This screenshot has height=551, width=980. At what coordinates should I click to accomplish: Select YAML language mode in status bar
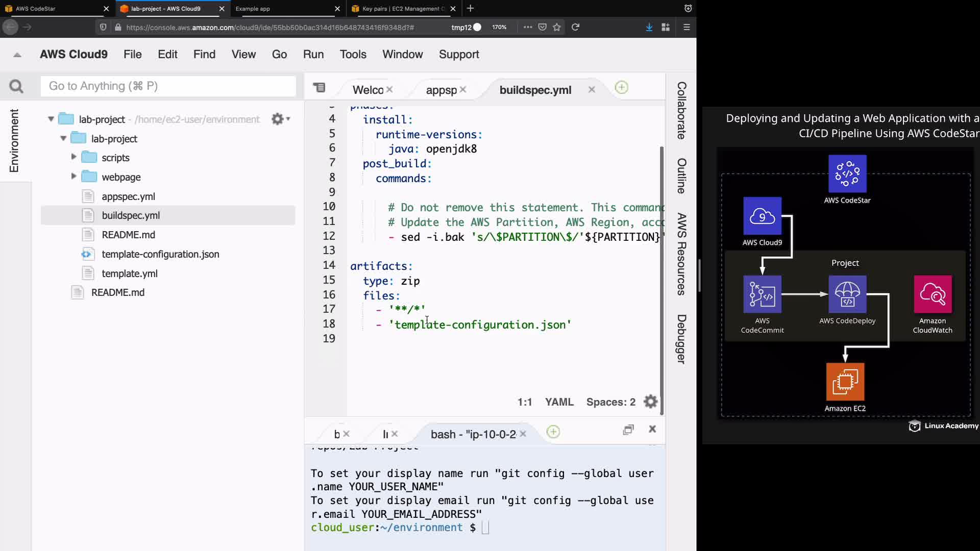pos(559,402)
